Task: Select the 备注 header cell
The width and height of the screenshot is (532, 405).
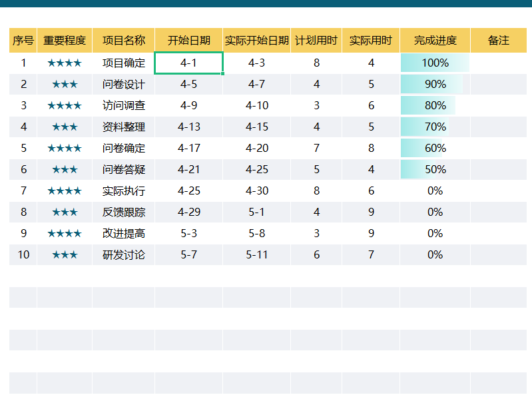Action: click(x=499, y=41)
